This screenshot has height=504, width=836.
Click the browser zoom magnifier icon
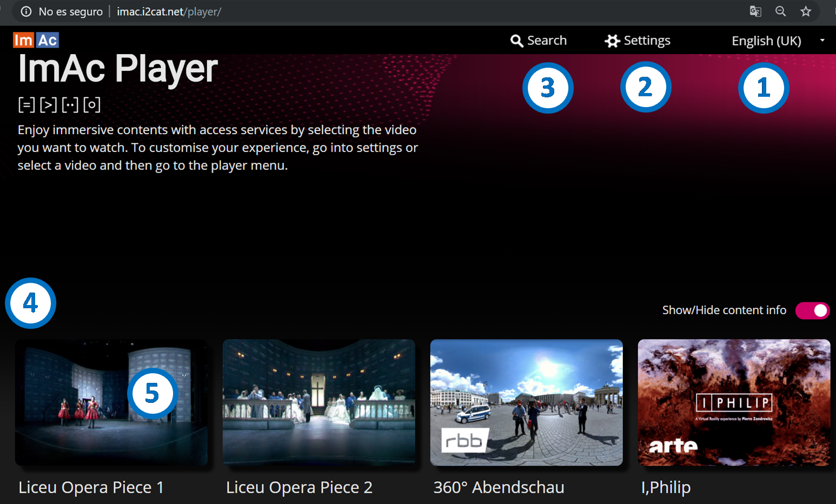click(780, 11)
